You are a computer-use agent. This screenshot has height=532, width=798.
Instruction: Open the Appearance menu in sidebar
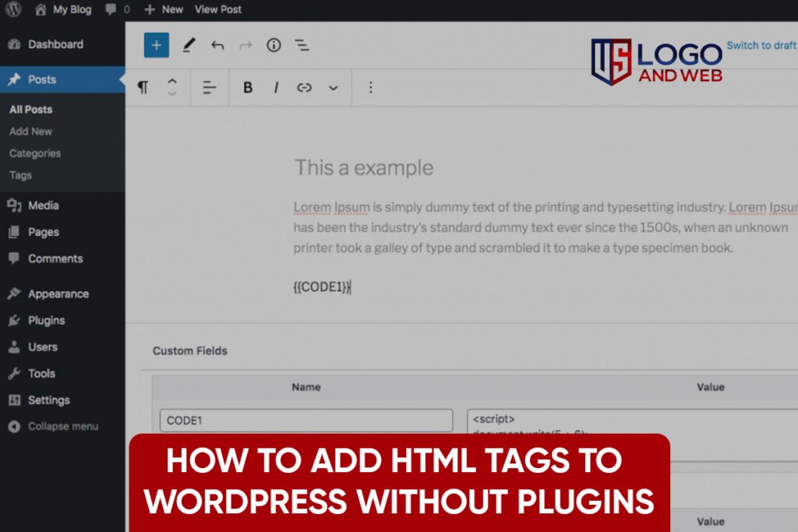click(58, 294)
